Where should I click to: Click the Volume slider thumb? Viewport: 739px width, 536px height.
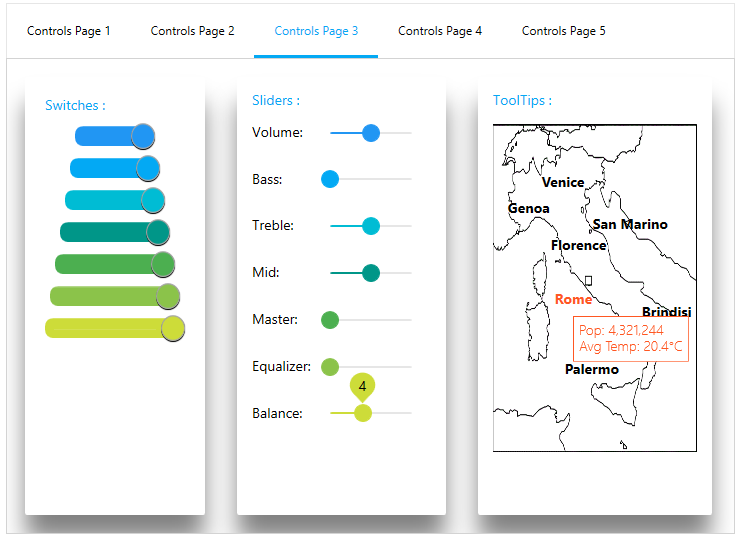click(x=371, y=133)
